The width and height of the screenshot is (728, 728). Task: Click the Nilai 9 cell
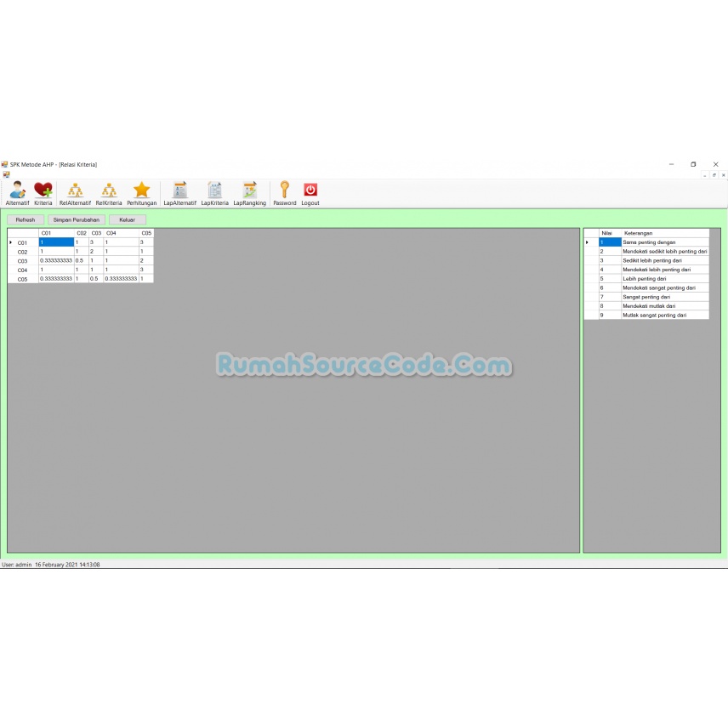click(x=610, y=315)
